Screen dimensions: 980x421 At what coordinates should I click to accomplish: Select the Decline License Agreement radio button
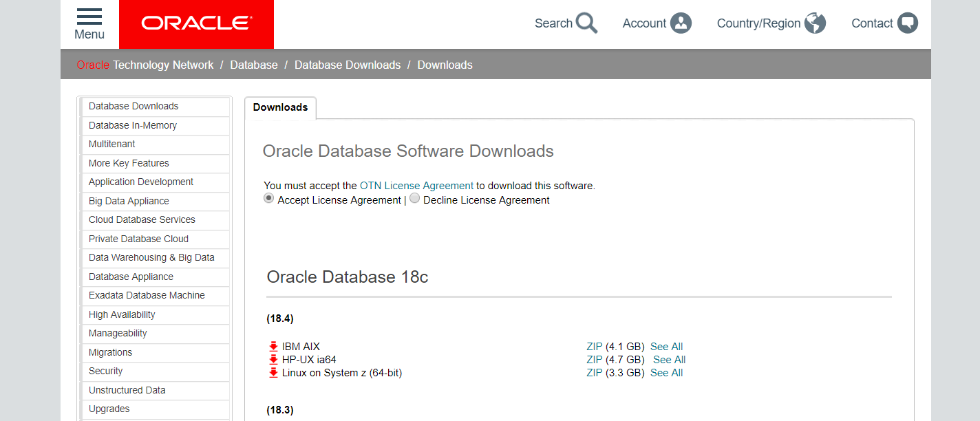(x=414, y=197)
